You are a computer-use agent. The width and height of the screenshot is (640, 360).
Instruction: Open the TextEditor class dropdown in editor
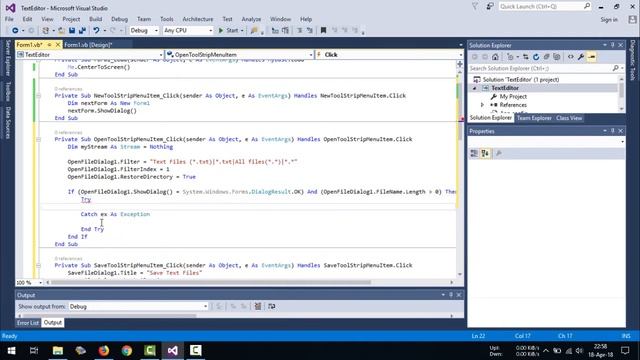90,55
